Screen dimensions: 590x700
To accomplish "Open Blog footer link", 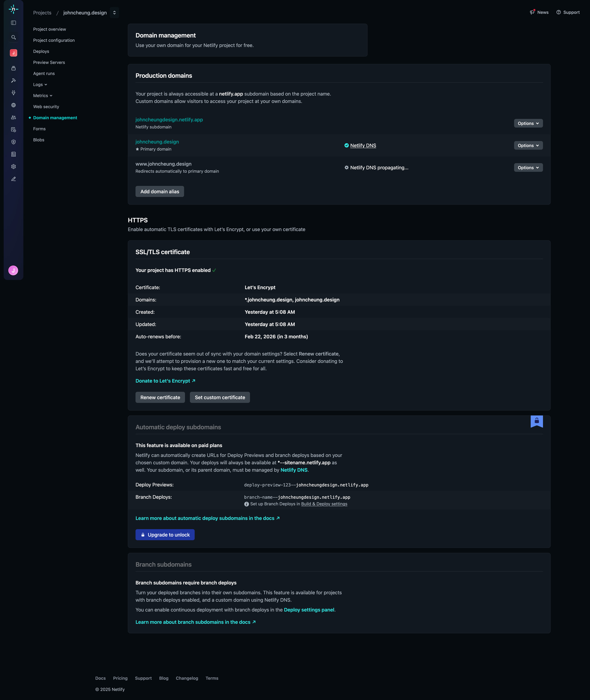I will [164, 678].
